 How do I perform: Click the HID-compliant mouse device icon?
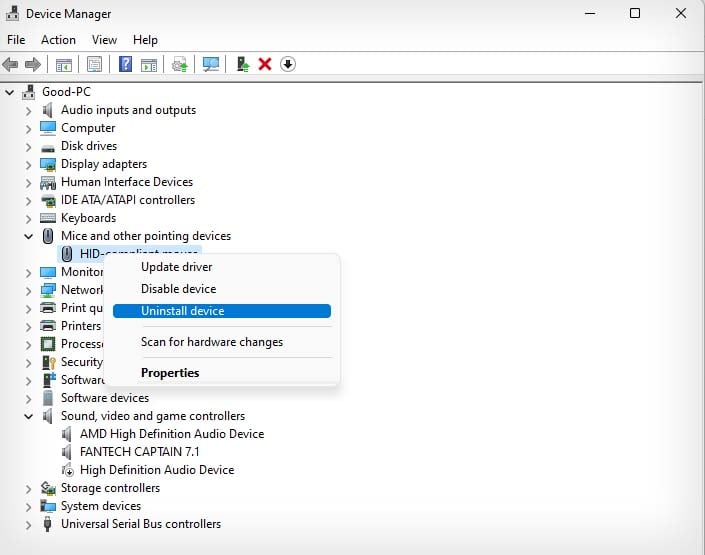(67, 254)
